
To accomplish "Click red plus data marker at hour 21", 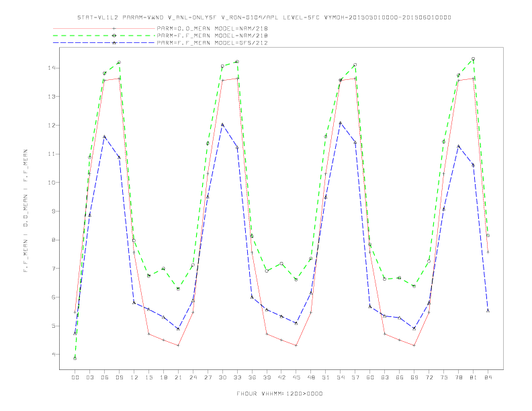I will tap(178, 346).
